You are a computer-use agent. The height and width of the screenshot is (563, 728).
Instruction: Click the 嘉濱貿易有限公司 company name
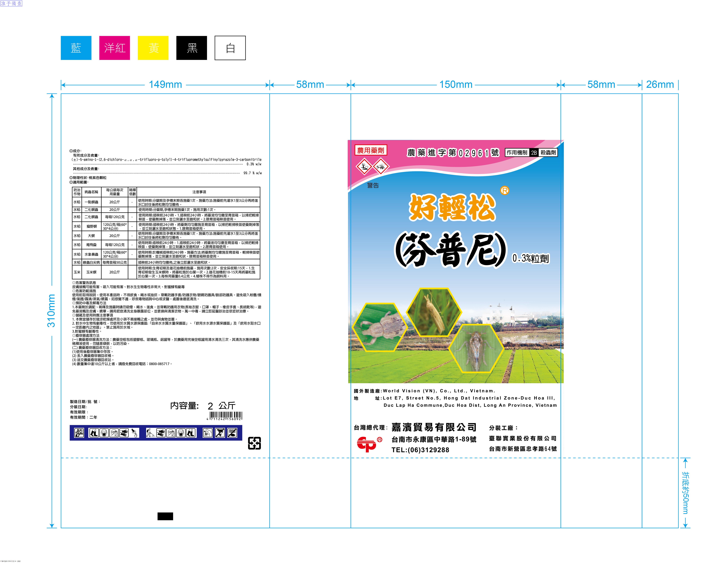(x=434, y=427)
